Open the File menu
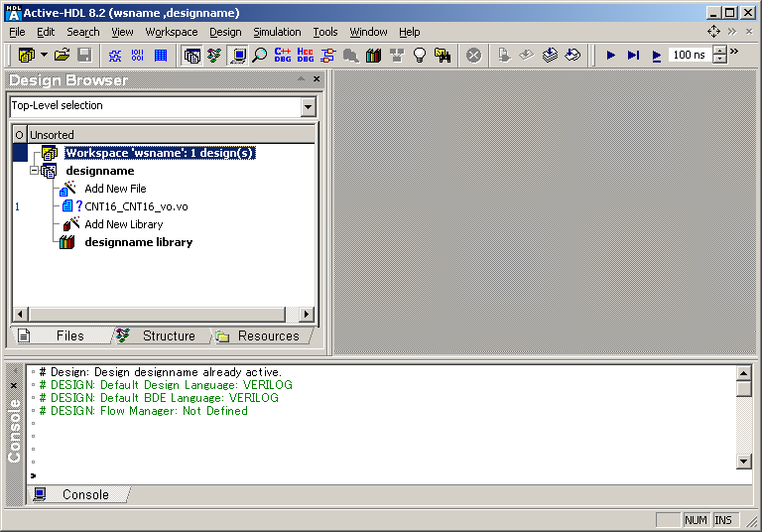This screenshot has width=762, height=532. (17, 32)
